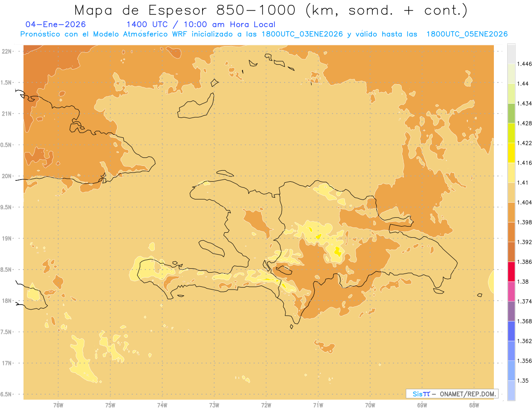Click the time text "1400 UTC / 10:00 am Hora Local"

201,25
